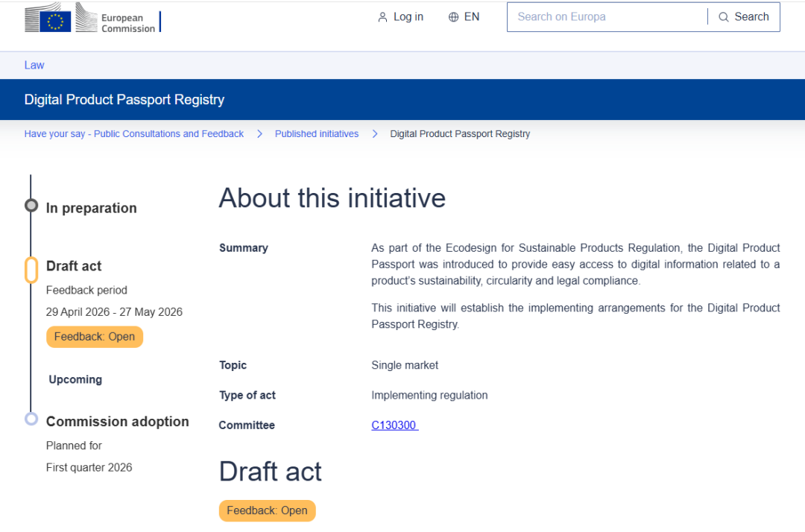
Task: Click the Summary label
Action: 243,248
